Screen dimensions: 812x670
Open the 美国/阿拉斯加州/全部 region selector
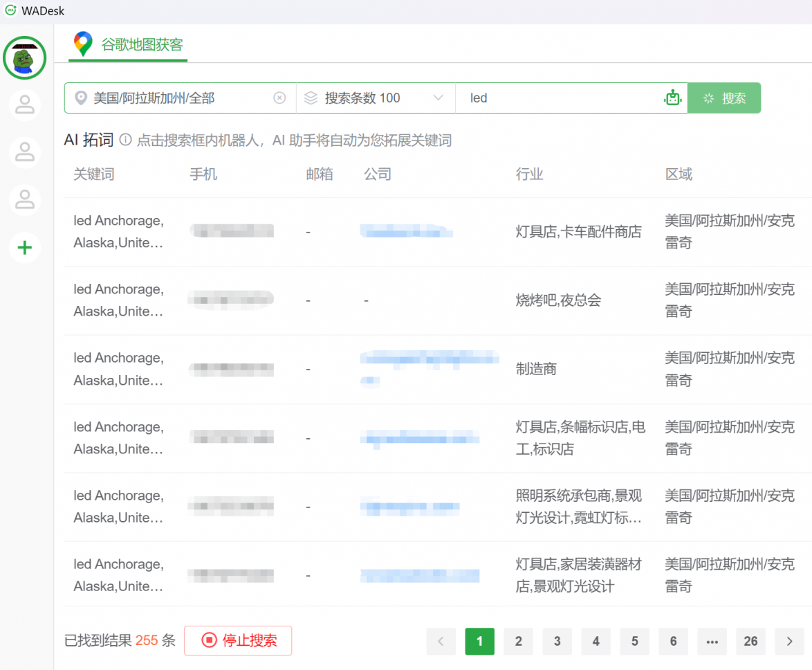tap(173, 98)
